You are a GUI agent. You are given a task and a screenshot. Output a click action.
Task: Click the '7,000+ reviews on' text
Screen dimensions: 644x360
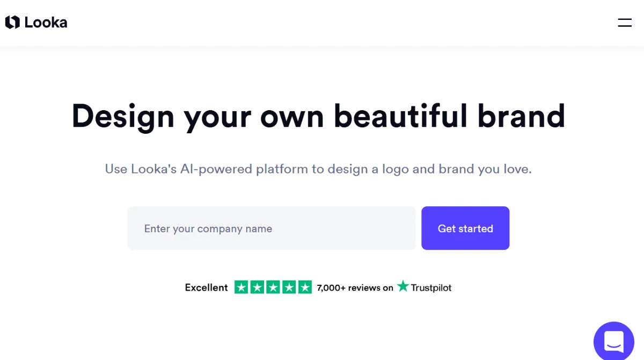pyautogui.click(x=355, y=288)
